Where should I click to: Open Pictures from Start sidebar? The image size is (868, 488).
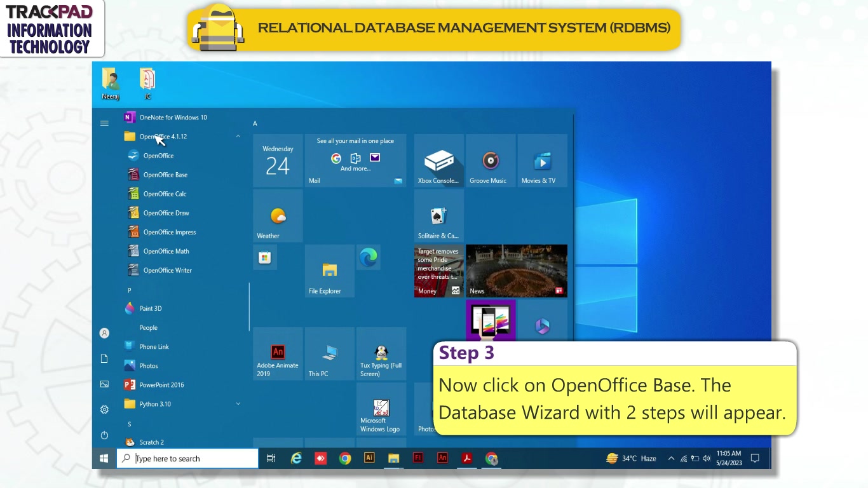104,384
